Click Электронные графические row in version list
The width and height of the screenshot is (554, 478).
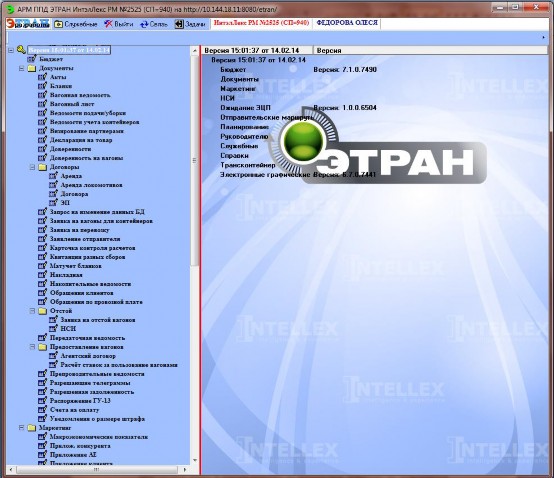click(265, 175)
